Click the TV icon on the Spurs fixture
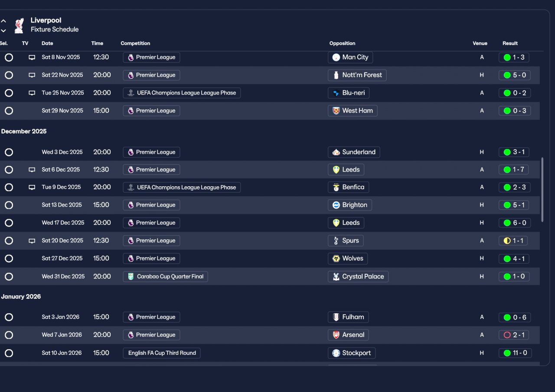The height and width of the screenshot is (392, 555). 32,241
